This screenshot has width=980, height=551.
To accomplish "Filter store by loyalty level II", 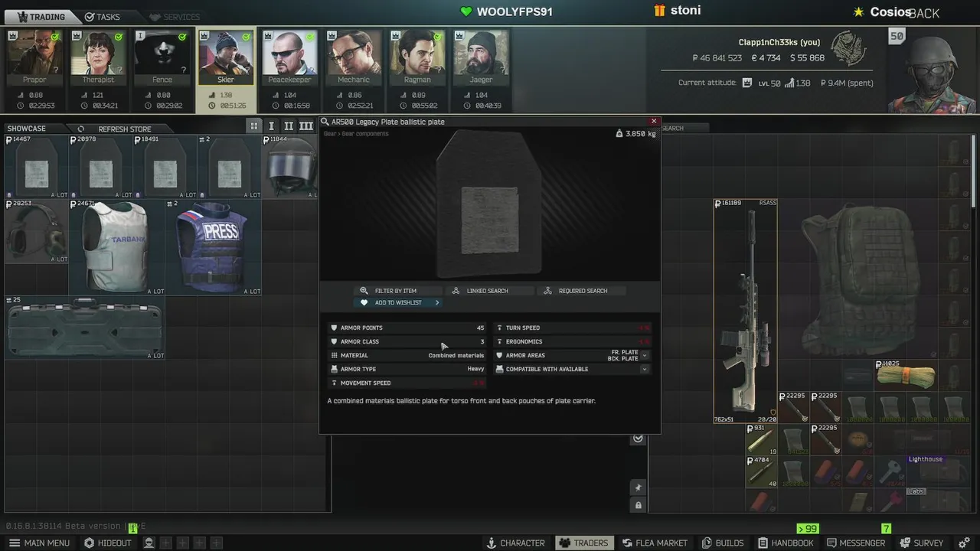I will pyautogui.click(x=289, y=126).
